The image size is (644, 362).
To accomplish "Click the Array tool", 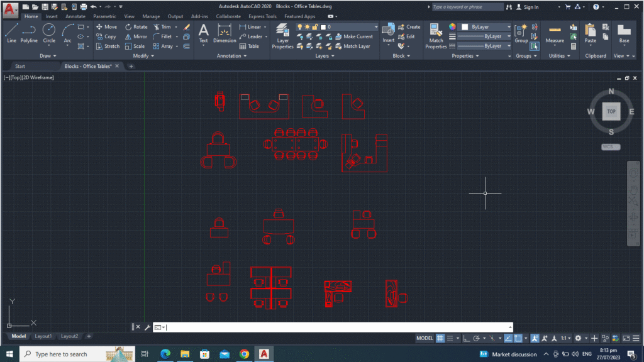I will pyautogui.click(x=163, y=47).
